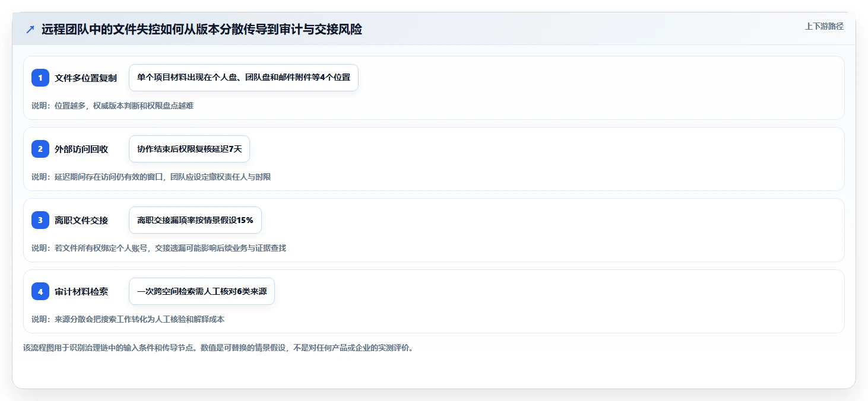The height and width of the screenshot is (401, 868).
Task: Select the step 2 number badge
Action: pyautogui.click(x=40, y=149)
